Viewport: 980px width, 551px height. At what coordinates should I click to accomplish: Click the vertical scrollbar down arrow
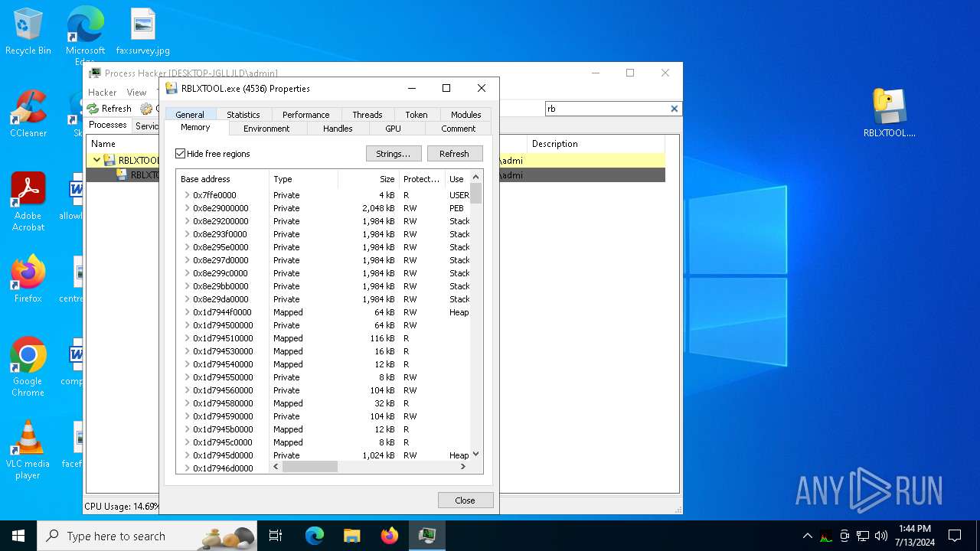pos(476,454)
